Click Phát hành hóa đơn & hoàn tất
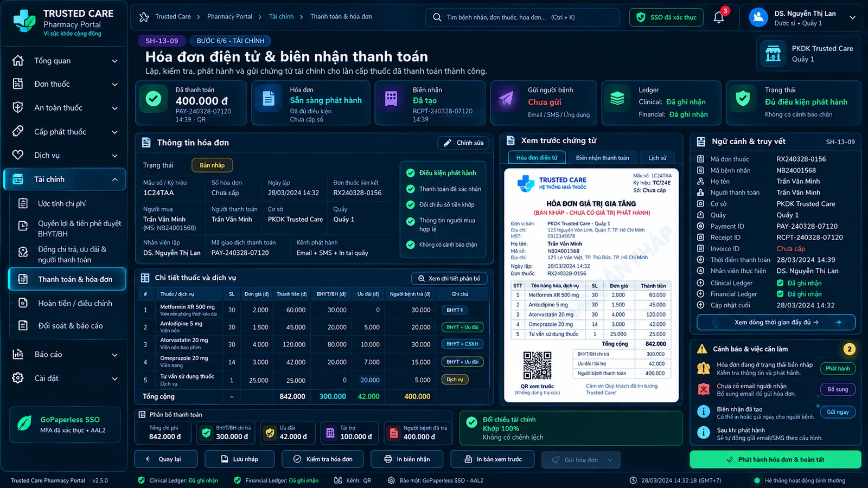 (x=775, y=460)
